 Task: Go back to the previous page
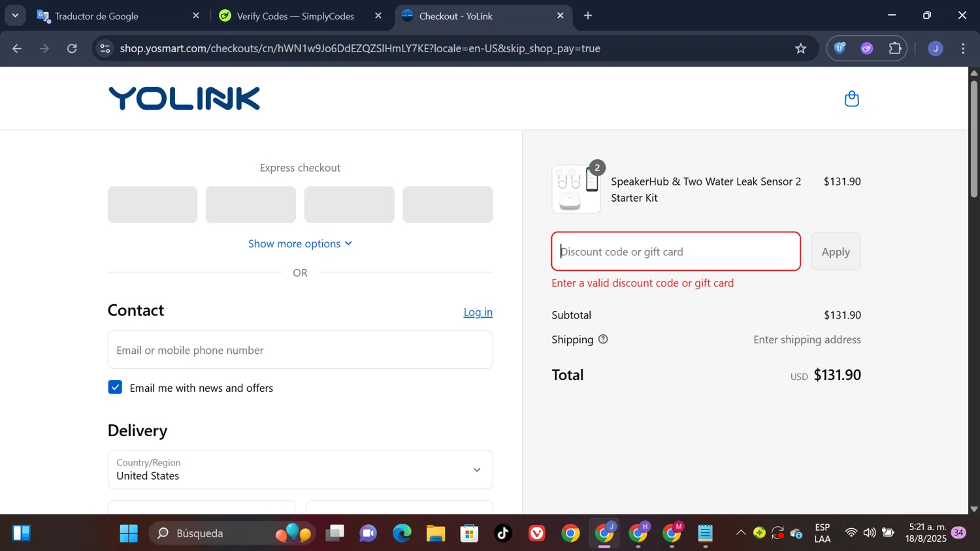tap(17, 48)
